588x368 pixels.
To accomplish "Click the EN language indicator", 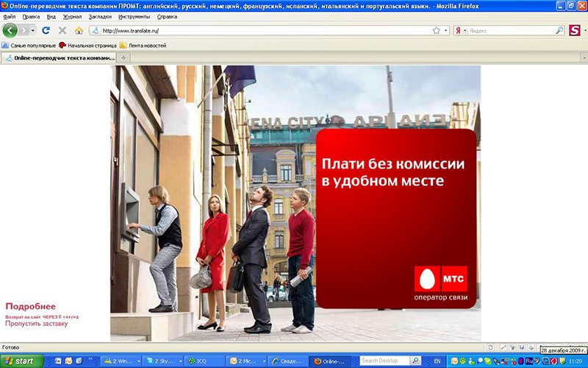I will pyautogui.click(x=437, y=361).
